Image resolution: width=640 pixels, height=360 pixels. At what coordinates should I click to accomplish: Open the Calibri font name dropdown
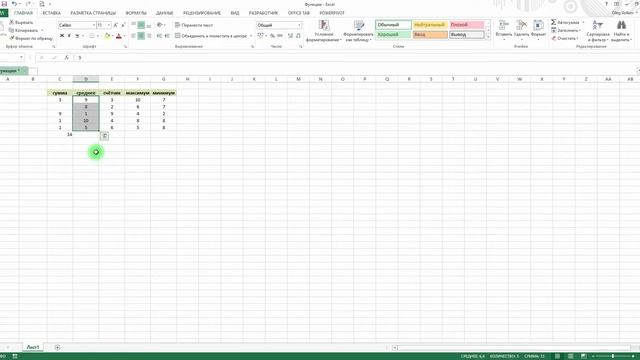93,25
